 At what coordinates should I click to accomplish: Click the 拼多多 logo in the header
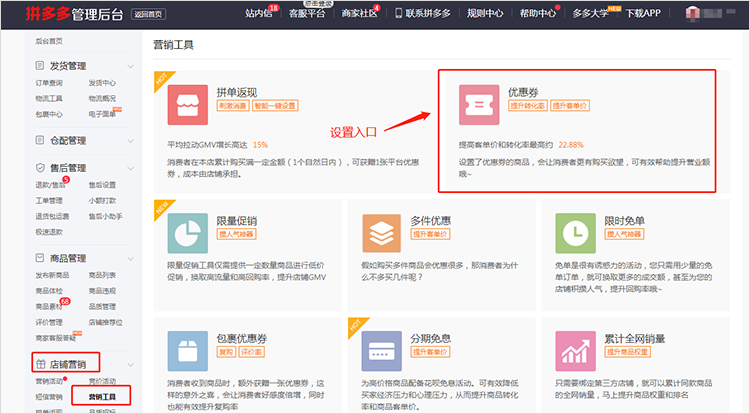pos(48,14)
